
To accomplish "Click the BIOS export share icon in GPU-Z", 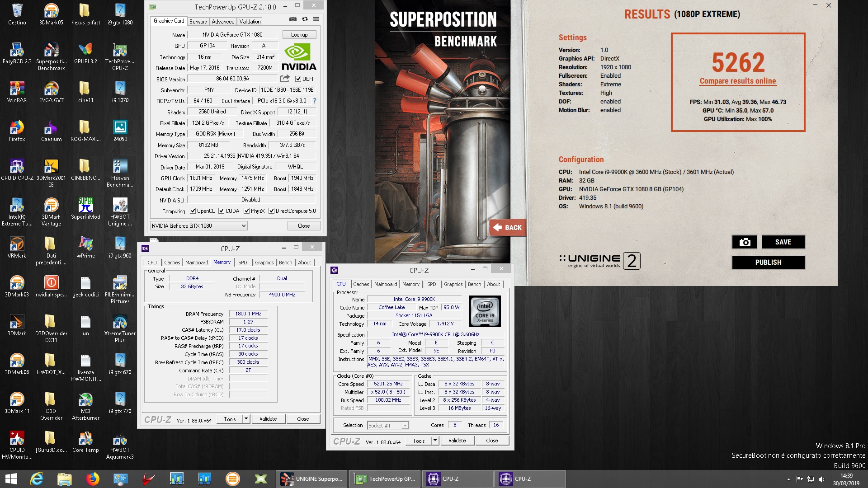I will click(285, 79).
